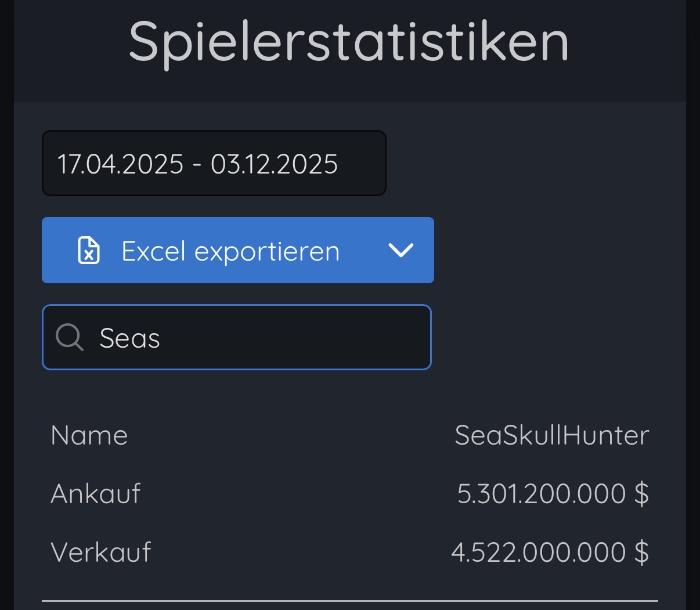Click the Spielerstatistiken page heading
The image size is (700, 610).
coord(349,42)
